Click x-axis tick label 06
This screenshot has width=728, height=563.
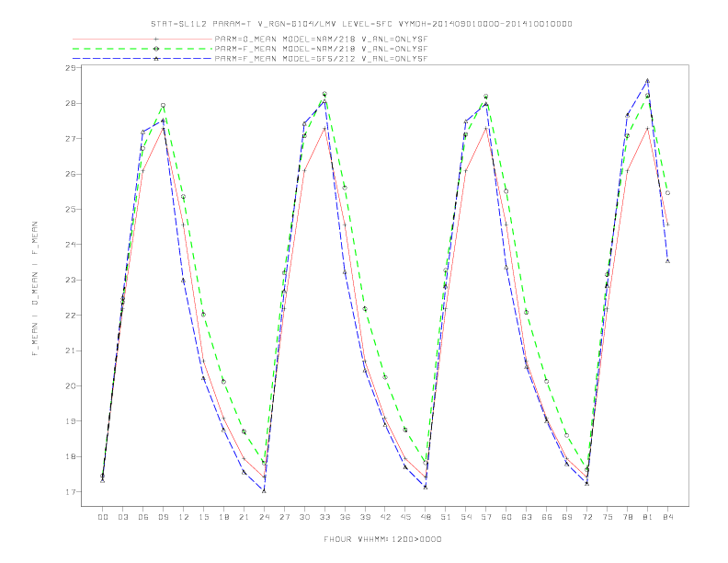(143, 517)
